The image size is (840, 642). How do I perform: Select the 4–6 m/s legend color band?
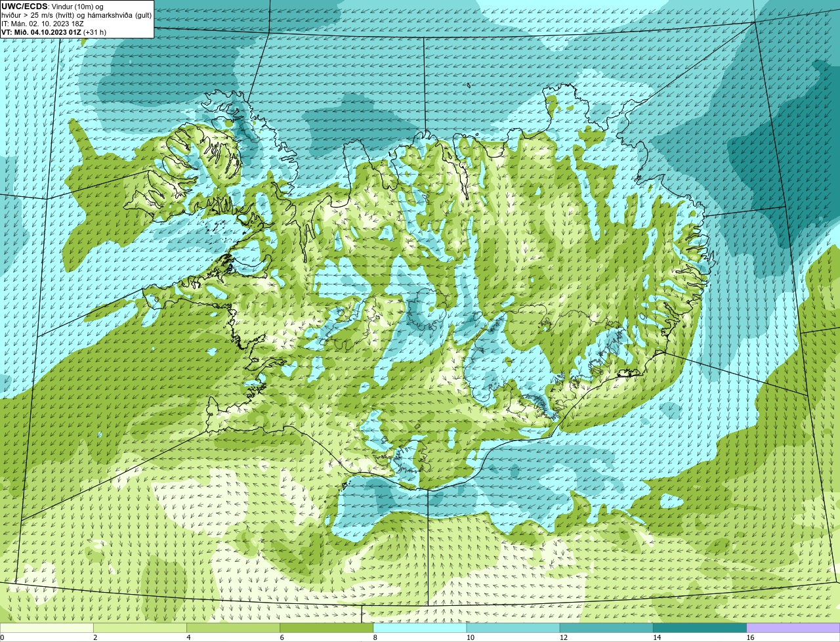(x=233, y=628)
